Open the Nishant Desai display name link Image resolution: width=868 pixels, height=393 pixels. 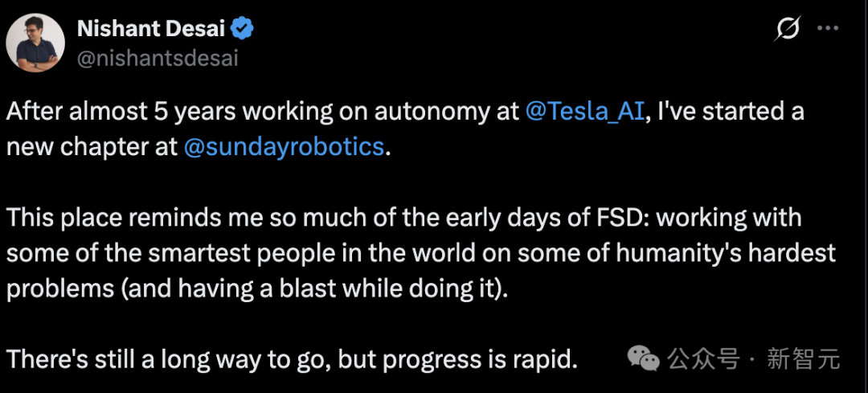click(x=152, y=30)
